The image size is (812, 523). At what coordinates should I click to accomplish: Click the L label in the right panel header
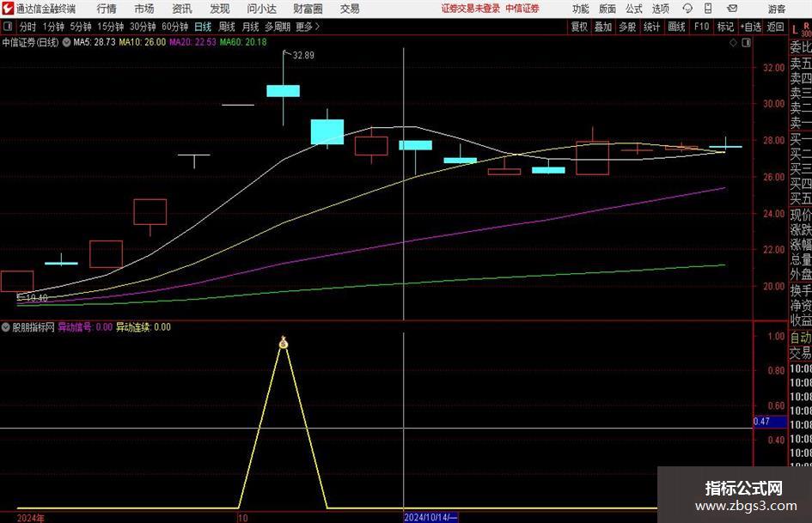coord(795,30)
